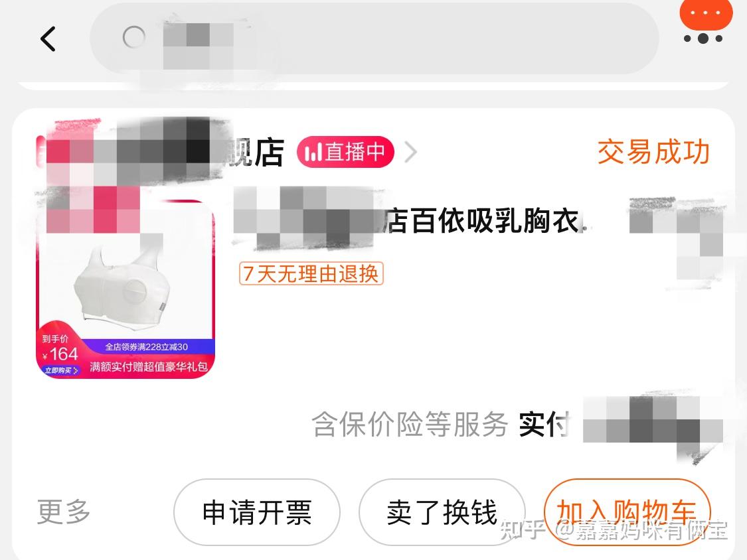Tap the back arrow icon
The height and width of the screenshot is (560, 747).
point(48,38)
